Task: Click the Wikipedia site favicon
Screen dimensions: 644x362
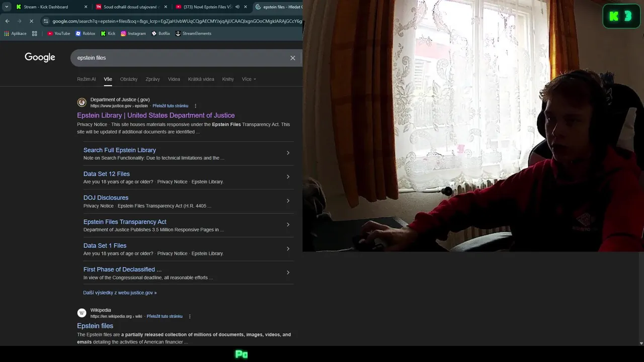Action: tap(82, 313)
